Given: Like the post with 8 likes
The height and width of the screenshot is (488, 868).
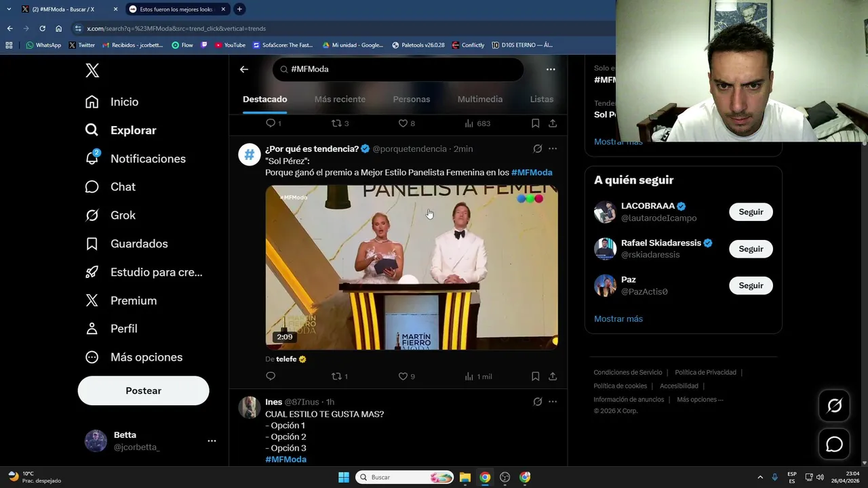Looking at the screenshot, I should [406, 123].
